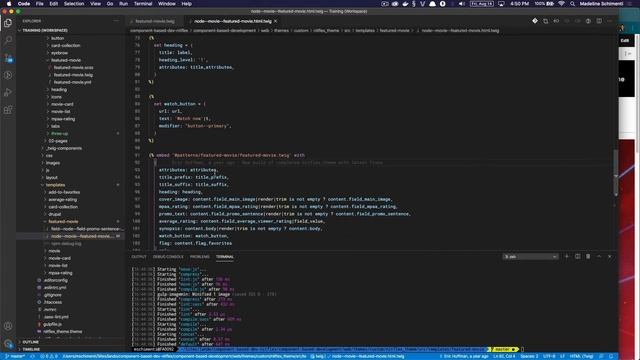Screen dimensions: 640x360
Task: Split the terminal panel
Action: (x=578, y=257)
